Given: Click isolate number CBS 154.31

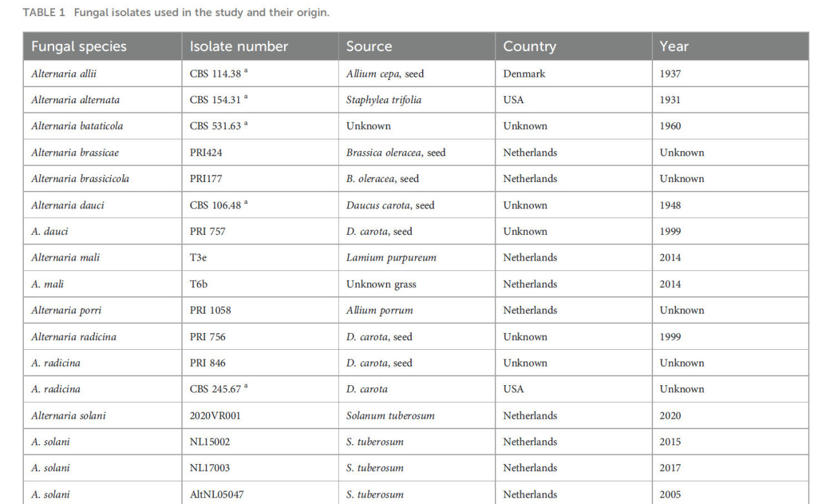Looking at the screenshot, I should [x=216, y=100].
